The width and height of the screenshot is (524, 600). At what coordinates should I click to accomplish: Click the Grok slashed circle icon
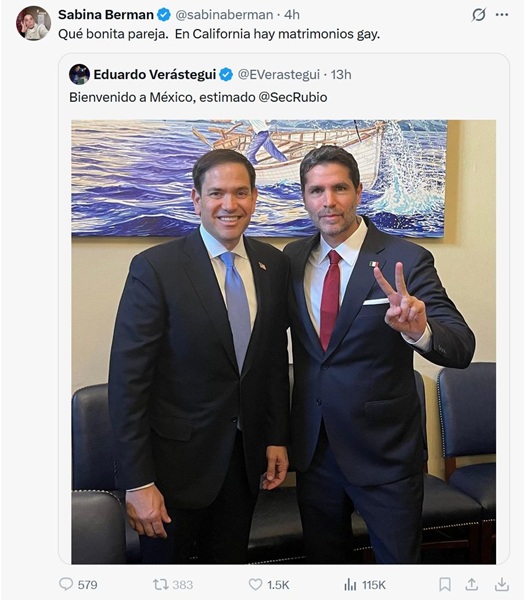coord(478,15)
